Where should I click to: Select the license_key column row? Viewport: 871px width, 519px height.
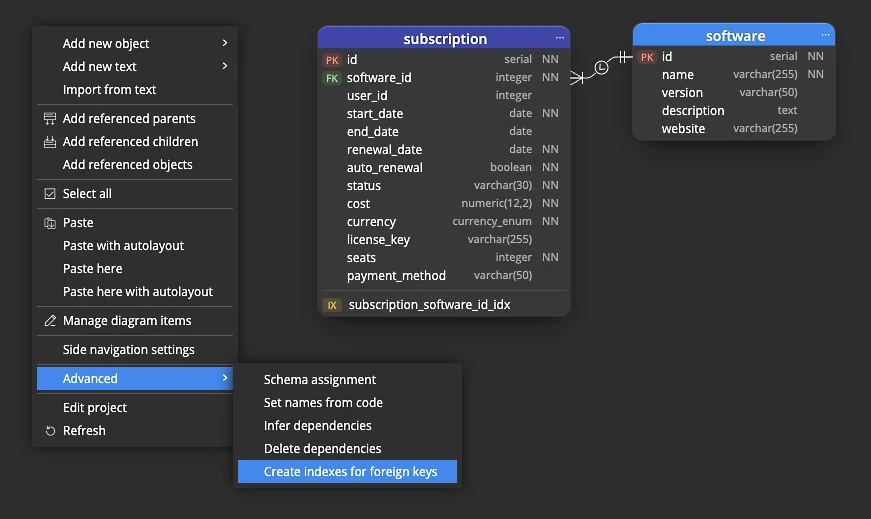444,239
